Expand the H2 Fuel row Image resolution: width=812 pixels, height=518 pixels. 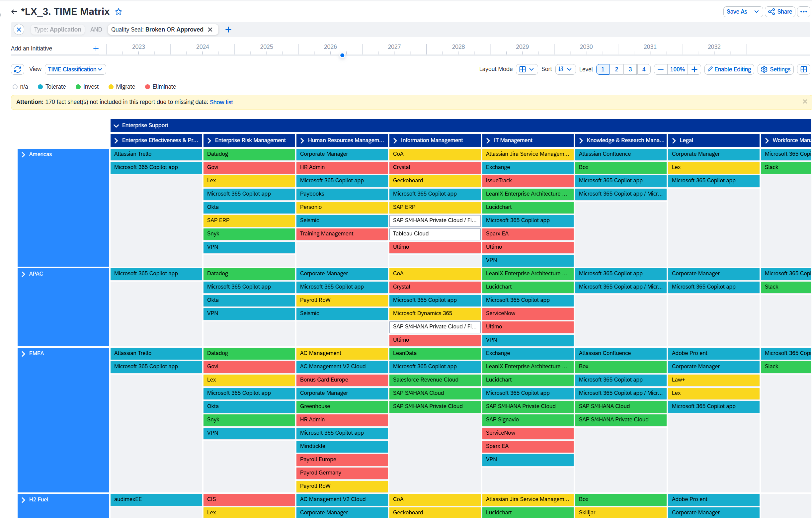click(23, 500)
